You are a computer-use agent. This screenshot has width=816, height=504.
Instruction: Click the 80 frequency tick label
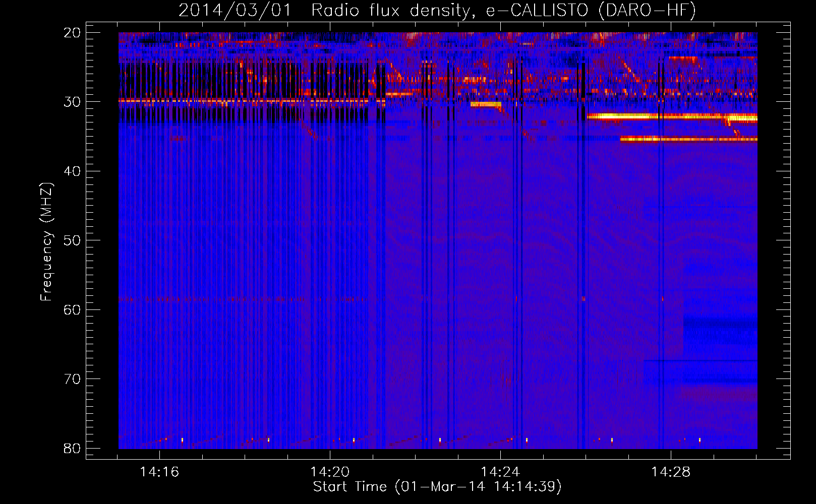click(x=72, y=449)
